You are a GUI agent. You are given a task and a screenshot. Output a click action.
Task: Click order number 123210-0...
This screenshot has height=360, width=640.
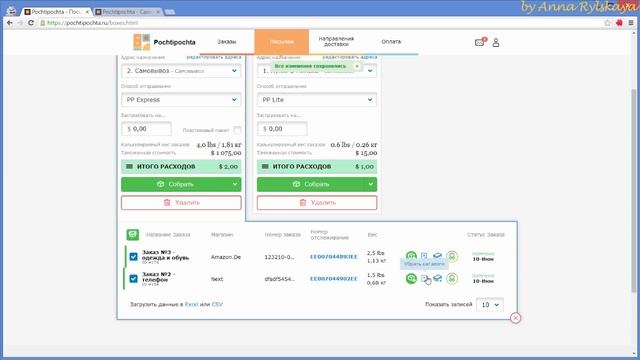click(x=279, y=257)
